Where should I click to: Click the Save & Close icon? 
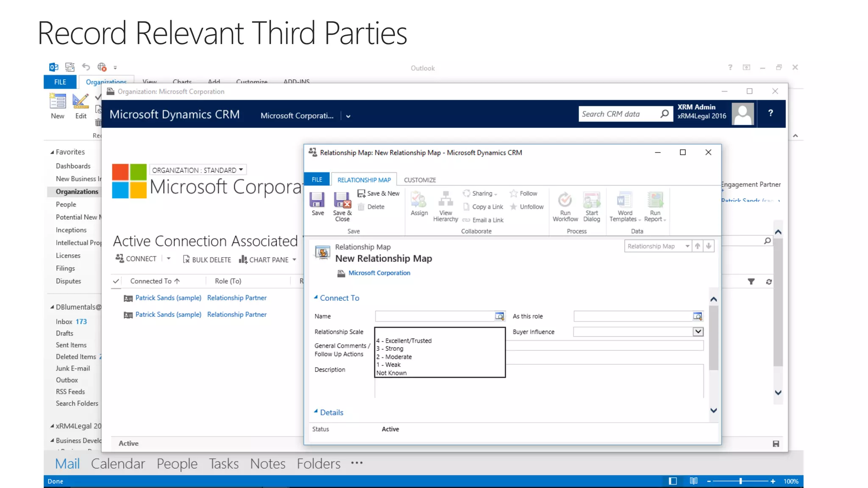342,200
